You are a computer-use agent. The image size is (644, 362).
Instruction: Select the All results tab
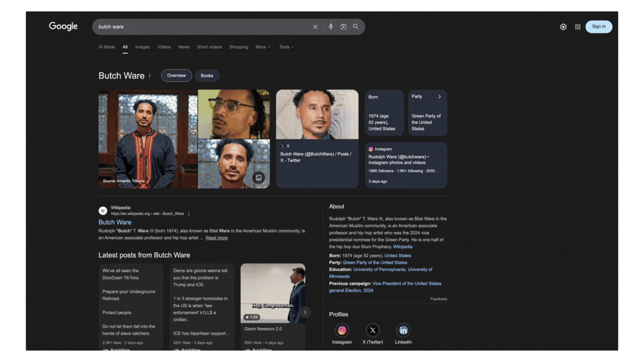point(125,47)
